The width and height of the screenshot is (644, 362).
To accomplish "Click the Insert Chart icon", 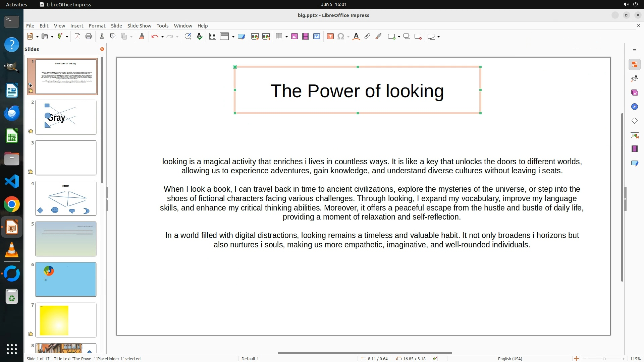I will click(316, 37).
